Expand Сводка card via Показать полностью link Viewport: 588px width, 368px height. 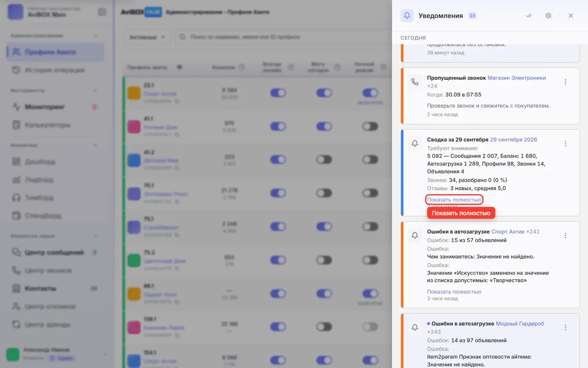click(454, 200)
